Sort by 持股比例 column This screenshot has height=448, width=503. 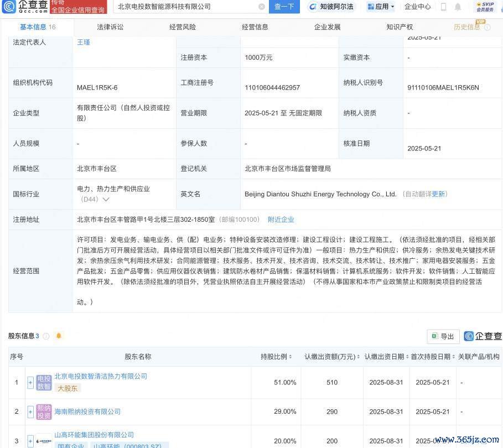290,357
